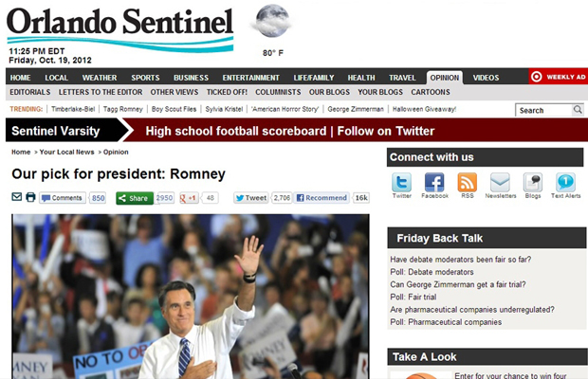Click the print article printer icon

point(30,197)
